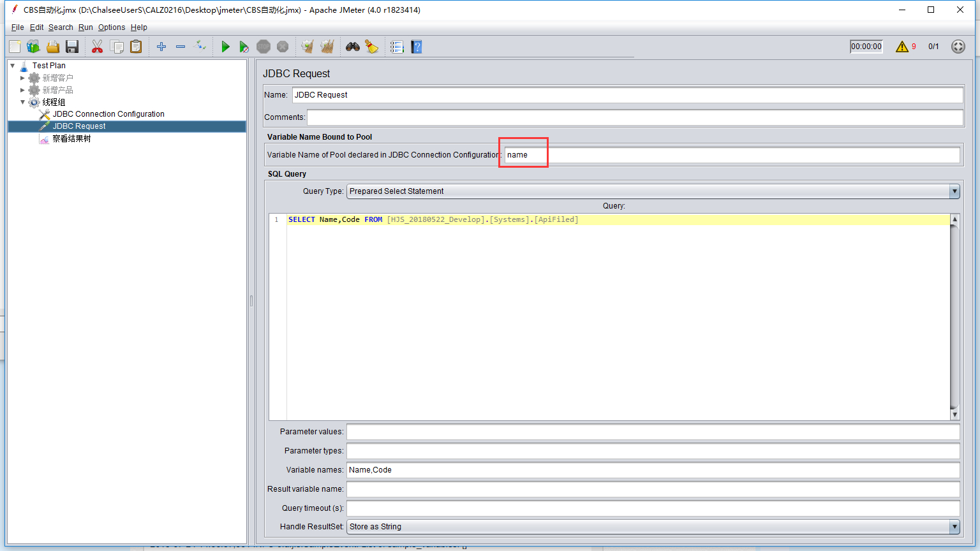Collapse the Test Plan tree node

point(13,66)
